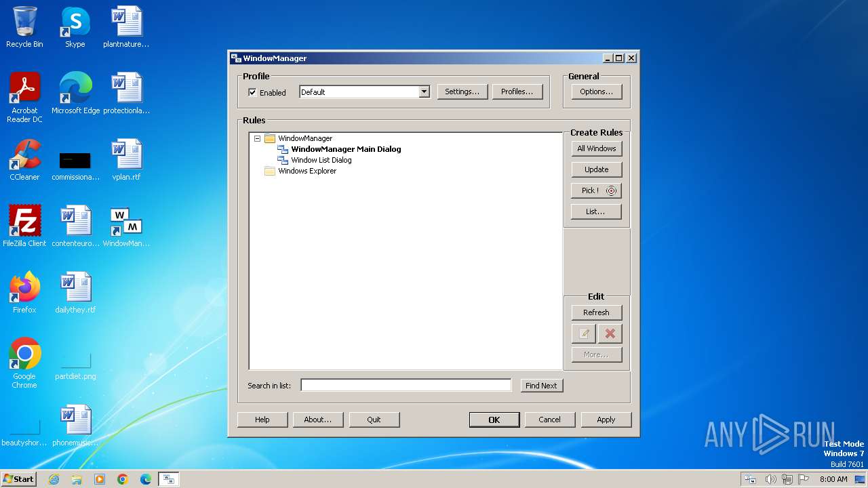Open Internet Explorer from the taskbar
Image resolution: width=868 pixels, height=488 pixels.
point(54,479)
